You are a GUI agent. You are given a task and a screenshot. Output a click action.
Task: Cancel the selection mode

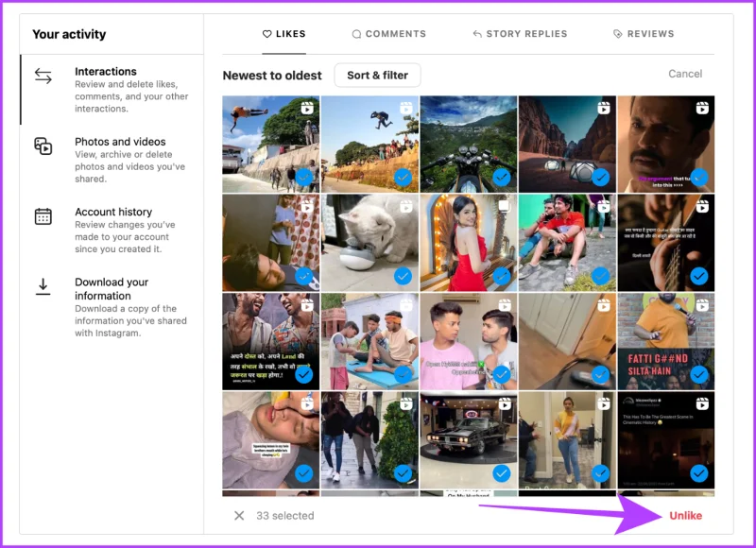click(685, 74)
